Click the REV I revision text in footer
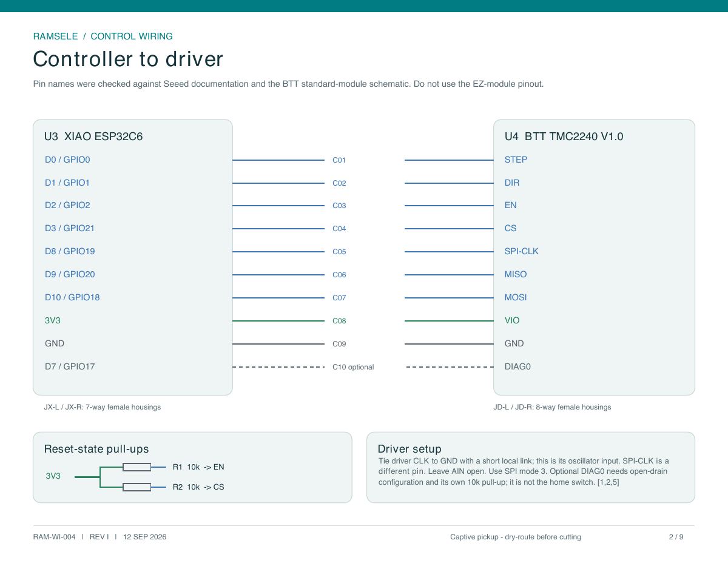 click(99, 537)
